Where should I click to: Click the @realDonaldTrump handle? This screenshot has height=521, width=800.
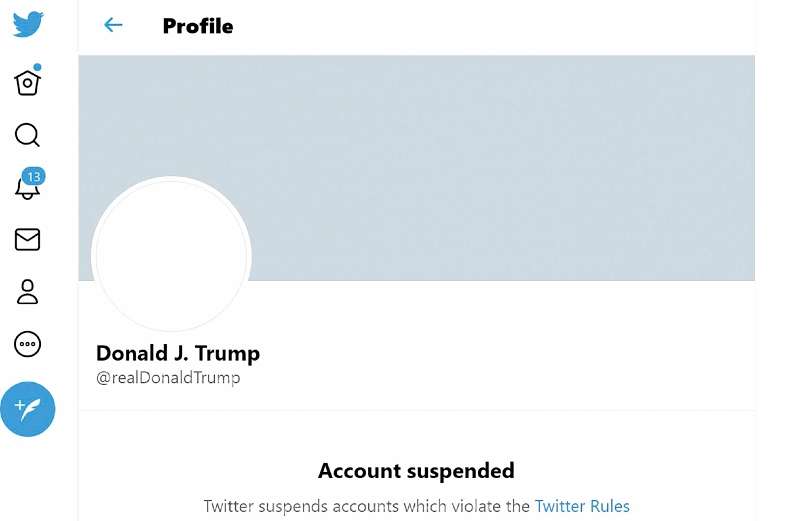point(168,378)
